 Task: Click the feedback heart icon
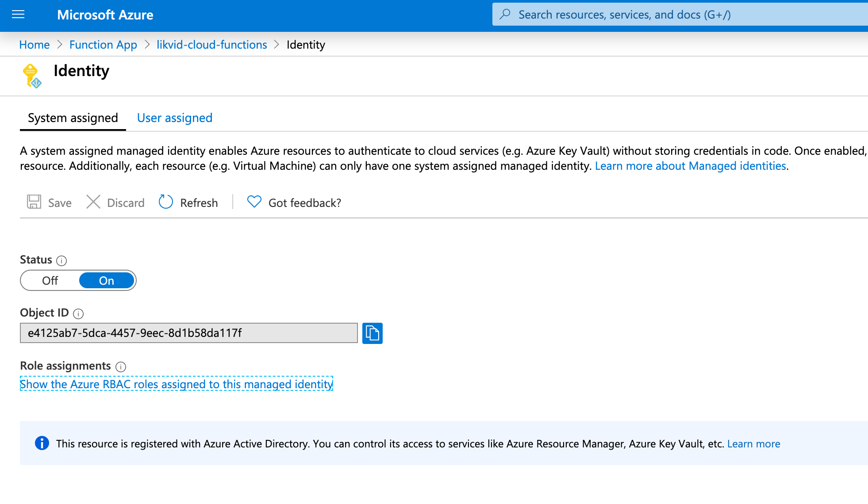point(254,202)
